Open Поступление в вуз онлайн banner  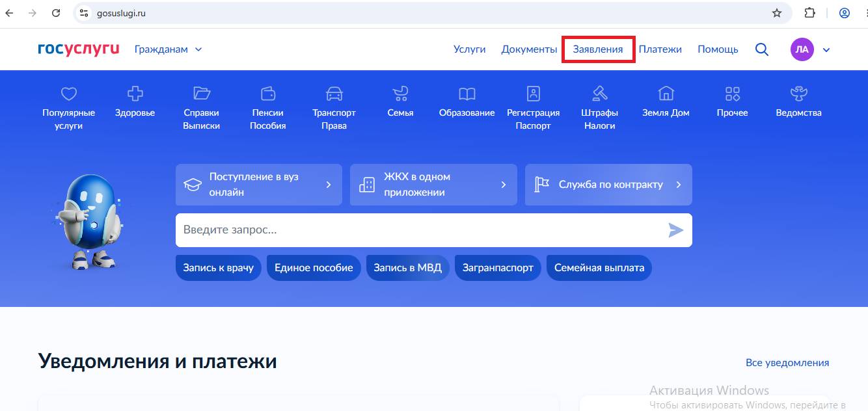coord(259,185)
